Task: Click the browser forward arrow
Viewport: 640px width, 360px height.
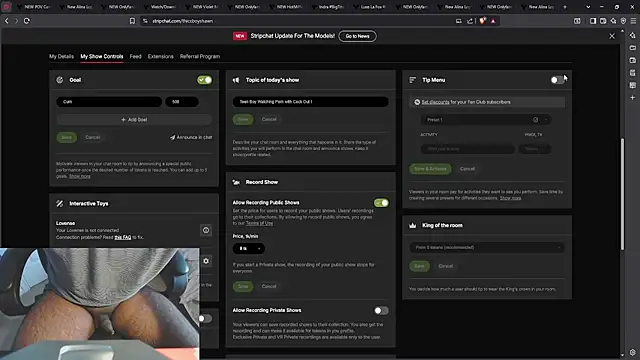Action: pos(16,21)
